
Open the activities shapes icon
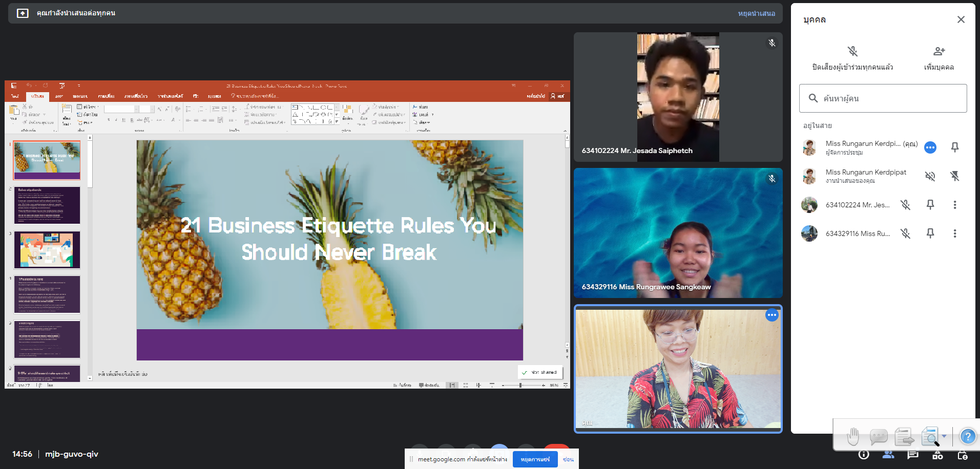click(x=937, y=455)
